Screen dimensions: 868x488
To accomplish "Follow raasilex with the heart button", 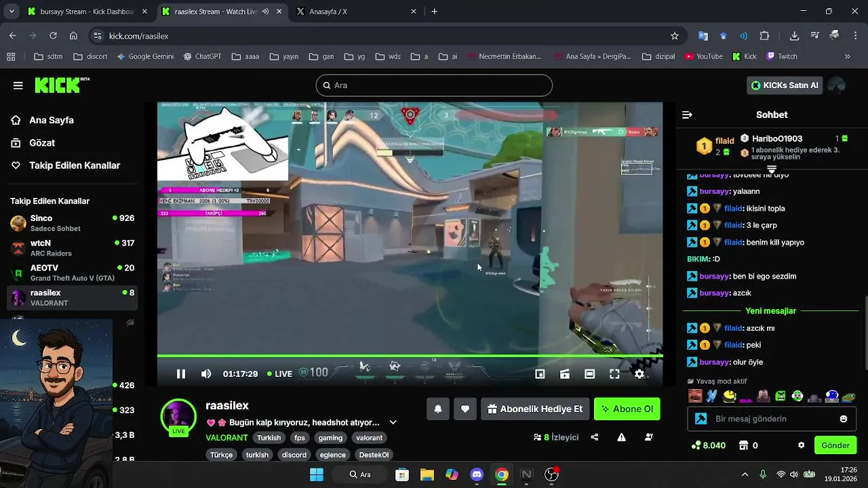I will [465, 409].
